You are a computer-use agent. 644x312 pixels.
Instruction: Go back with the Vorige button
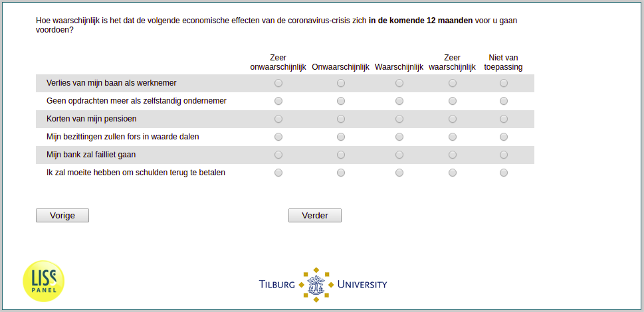click(x=62, y=216)
